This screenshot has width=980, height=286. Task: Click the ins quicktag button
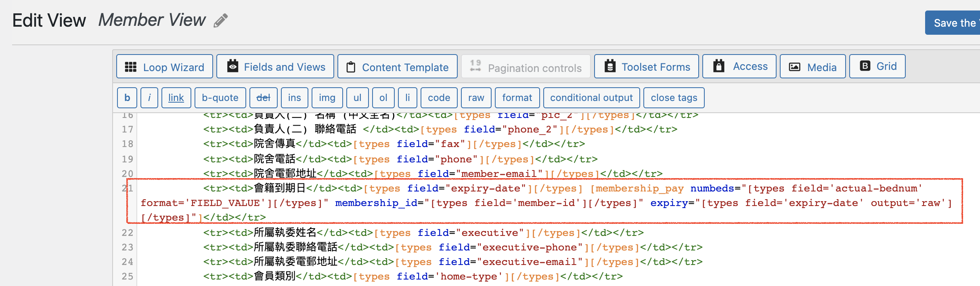click(295, 98)
